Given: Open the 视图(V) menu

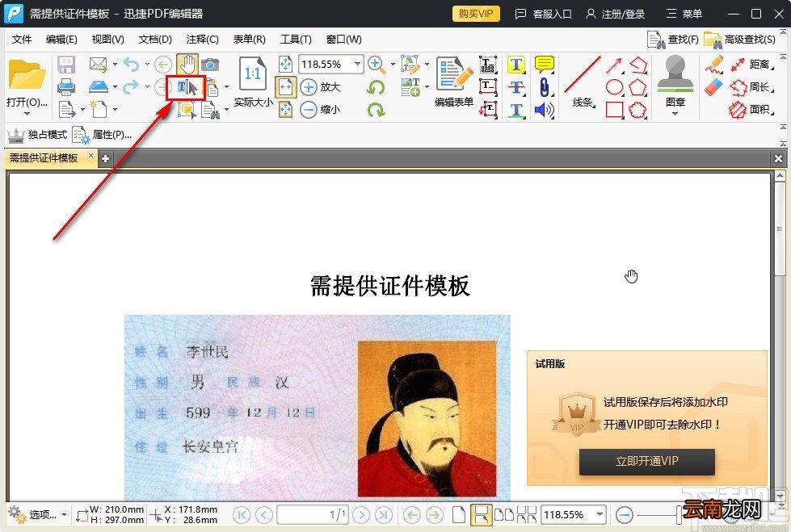Looking at the screenshot, I should coord(108,40).
